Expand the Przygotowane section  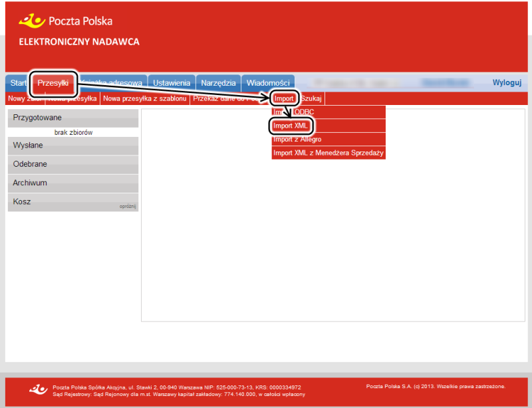tap(72, 118)
